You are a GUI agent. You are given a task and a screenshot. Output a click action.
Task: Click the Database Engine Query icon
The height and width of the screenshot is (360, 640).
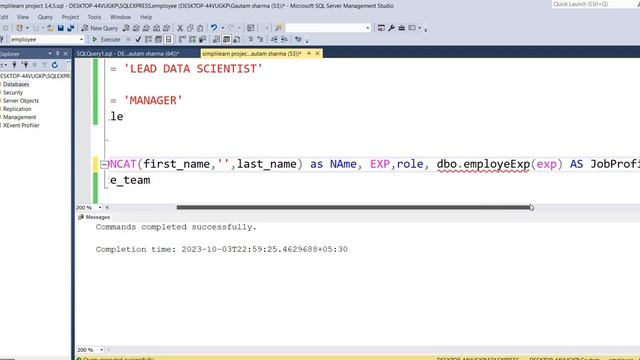point(126,28)
